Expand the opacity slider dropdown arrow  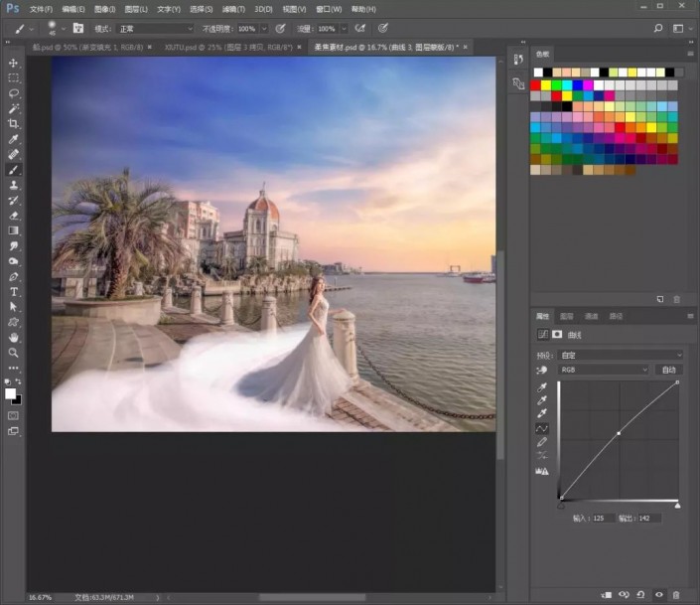pyautogui.click(x=264, y=29)
